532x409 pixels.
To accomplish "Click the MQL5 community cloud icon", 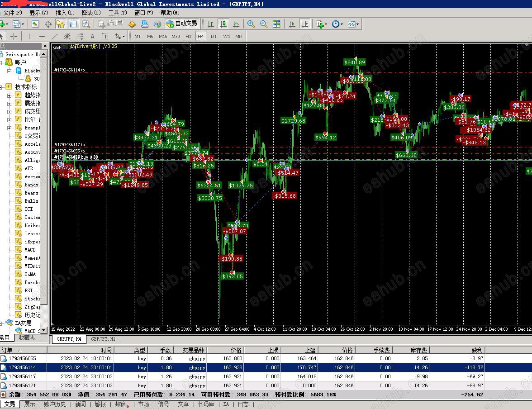I will pos(145,24).
